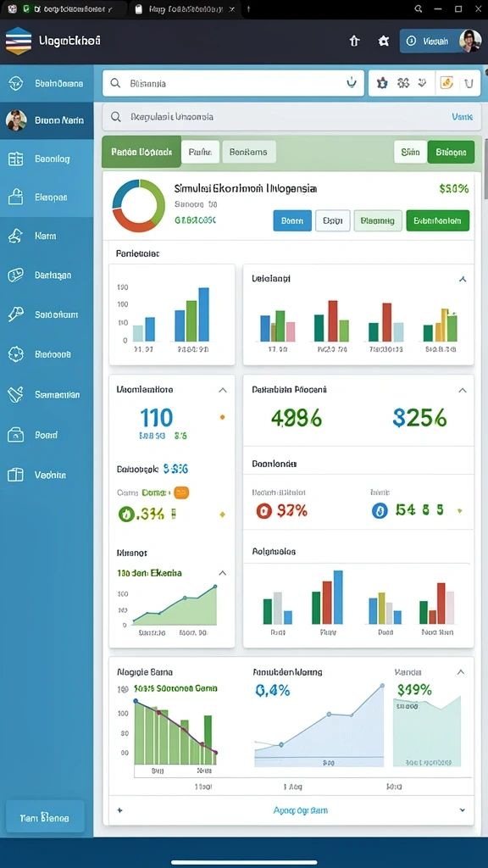Click the red circle icon beside 92%

264,510
